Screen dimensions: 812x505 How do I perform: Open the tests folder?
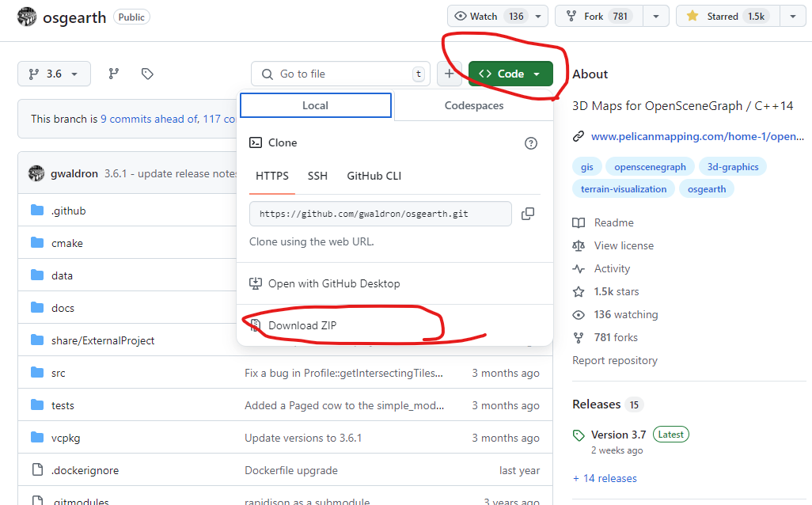[x=63, y=405]
